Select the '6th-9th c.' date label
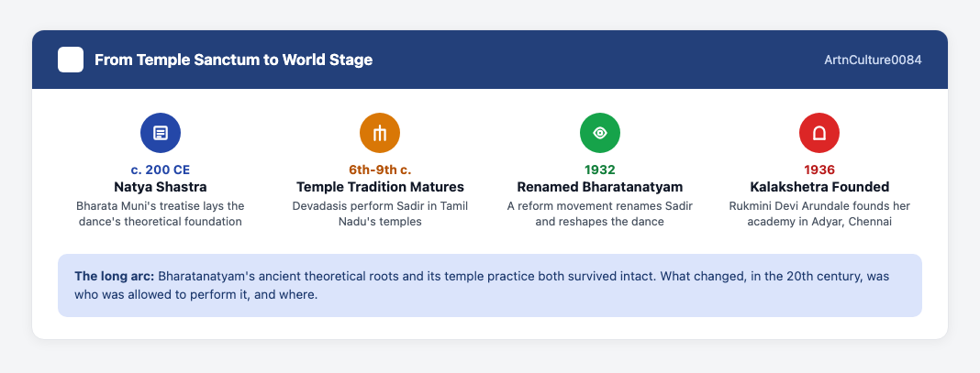This screenshot has width=980, height=373. click(x=380, y=170)
